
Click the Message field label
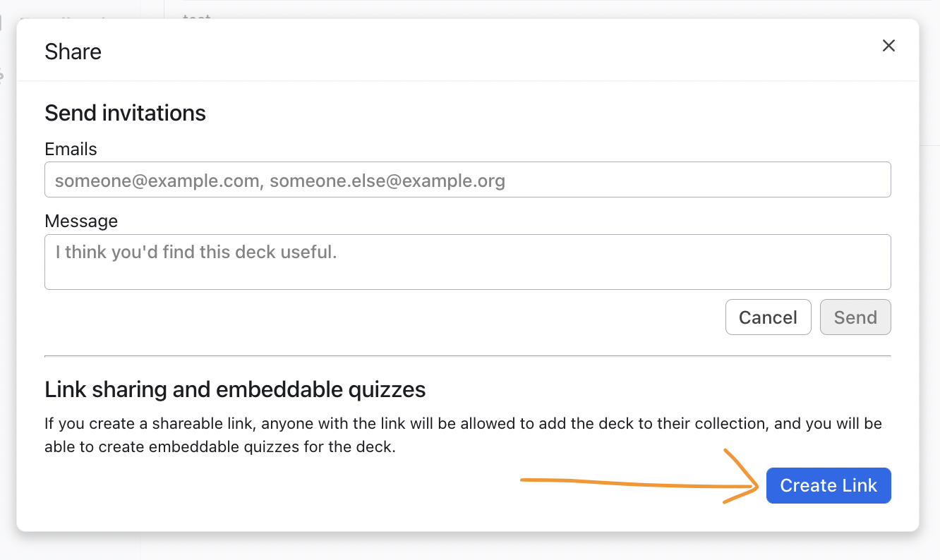(81, 221)
